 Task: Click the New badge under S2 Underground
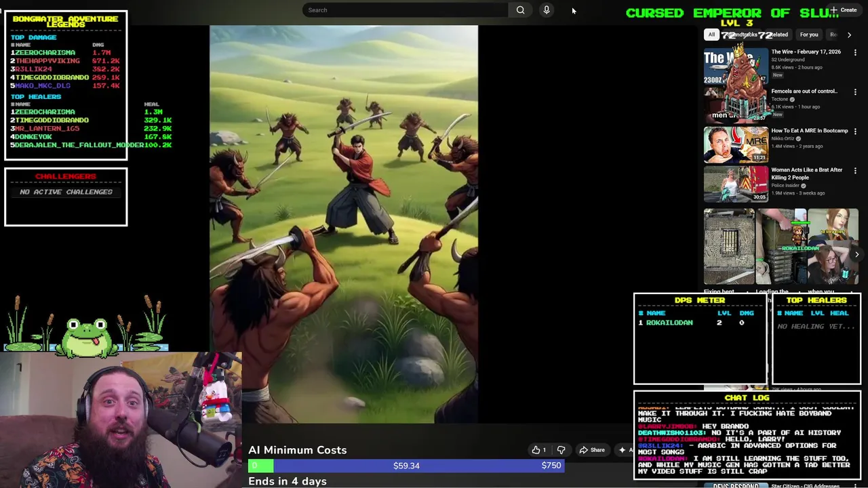click(x=777, y=75)
